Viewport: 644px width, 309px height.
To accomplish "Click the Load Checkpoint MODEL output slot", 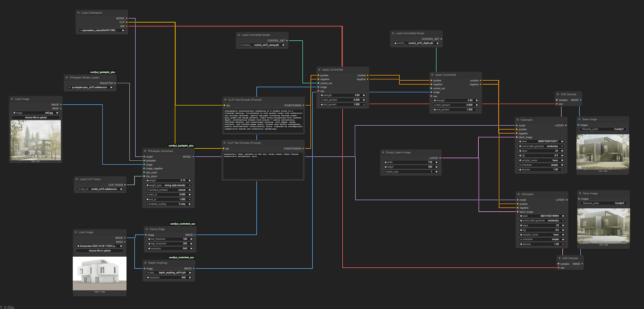I will click(x=127, y=18).
